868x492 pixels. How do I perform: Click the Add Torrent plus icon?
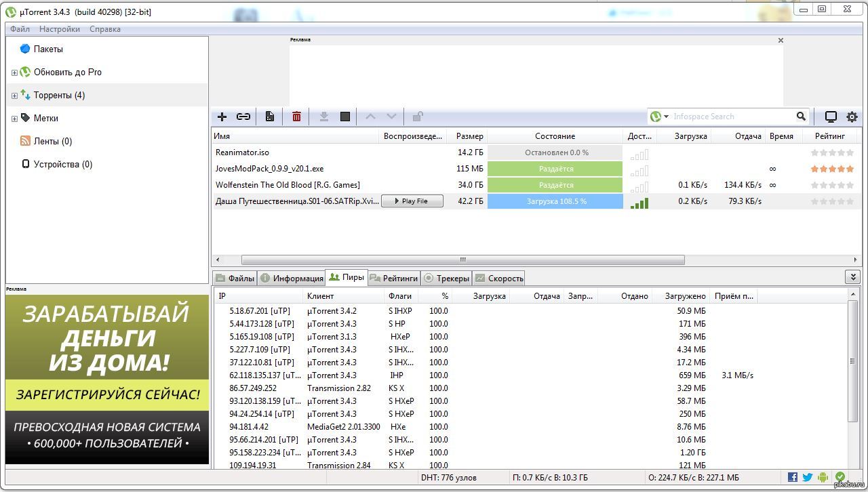pos(222,117)
